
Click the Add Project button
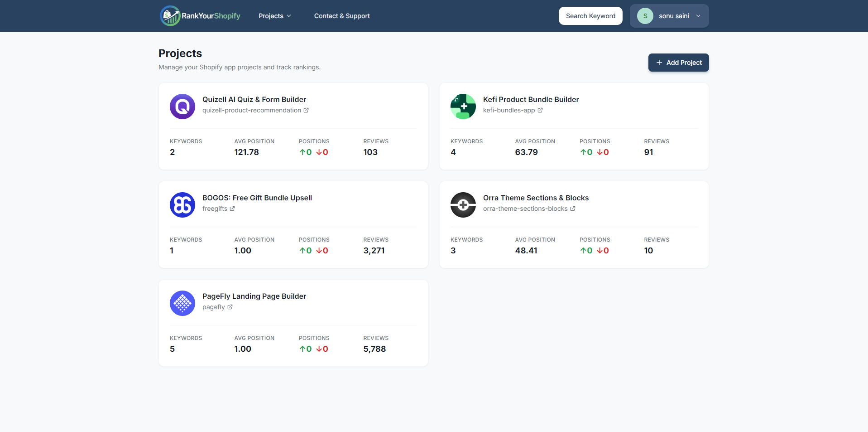point(678,62)
